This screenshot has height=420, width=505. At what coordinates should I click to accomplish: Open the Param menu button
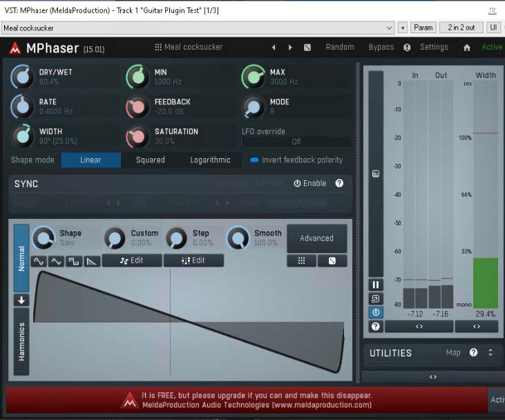point(423,28)
